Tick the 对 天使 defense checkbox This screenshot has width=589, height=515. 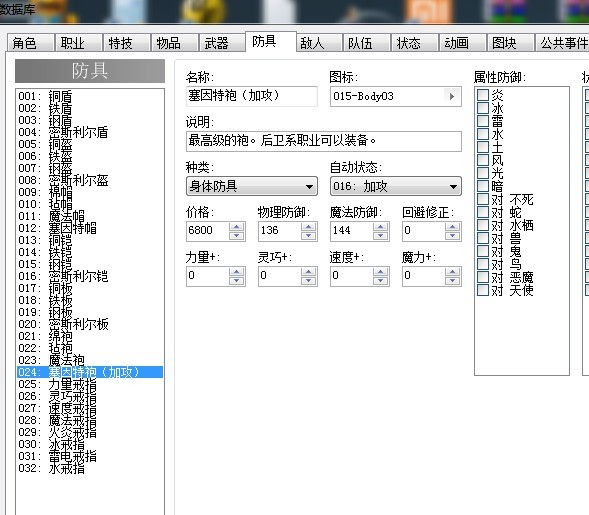pyautogui.click(x=483, y=290)
